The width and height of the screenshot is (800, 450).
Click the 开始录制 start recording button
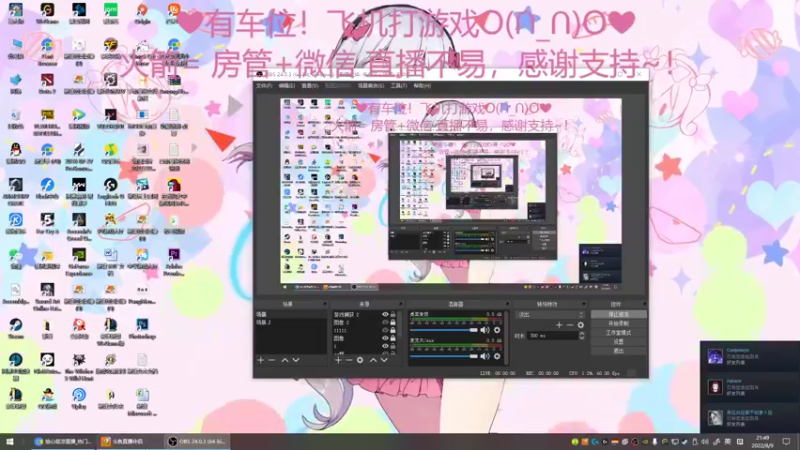pos(618,324)
